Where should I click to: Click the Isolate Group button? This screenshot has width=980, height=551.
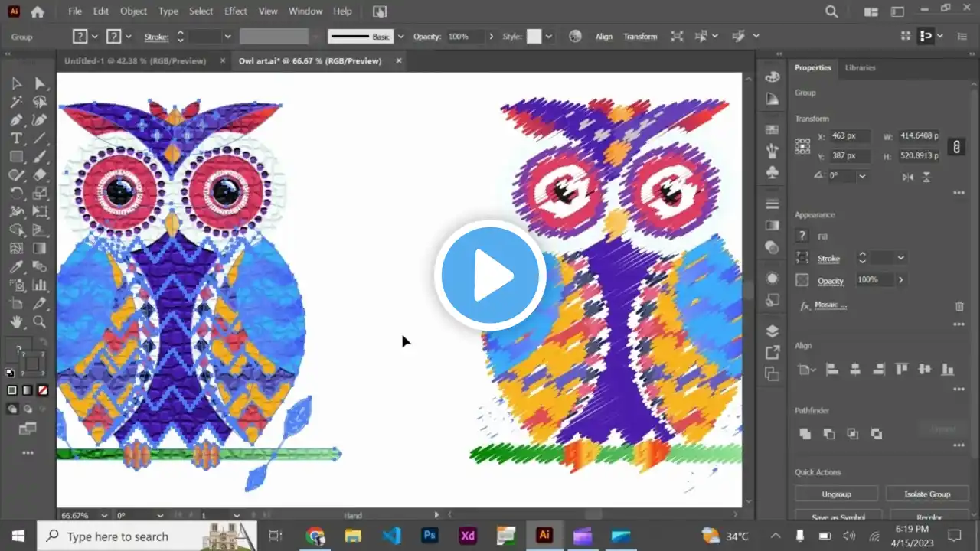tap(926, 494)
